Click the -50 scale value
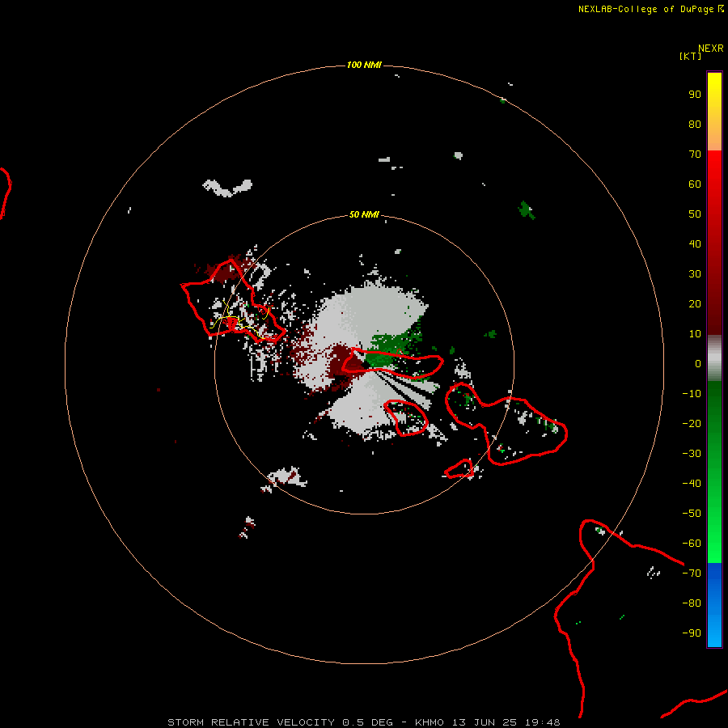 point(692,514)
